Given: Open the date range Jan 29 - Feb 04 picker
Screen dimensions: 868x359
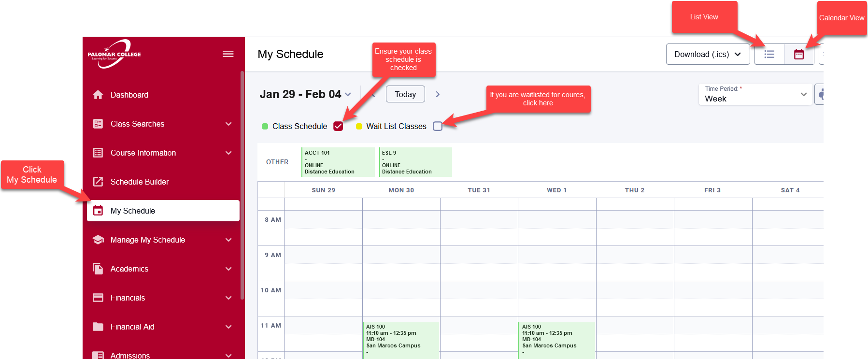Looking at the screenshot, I should 305,94.
